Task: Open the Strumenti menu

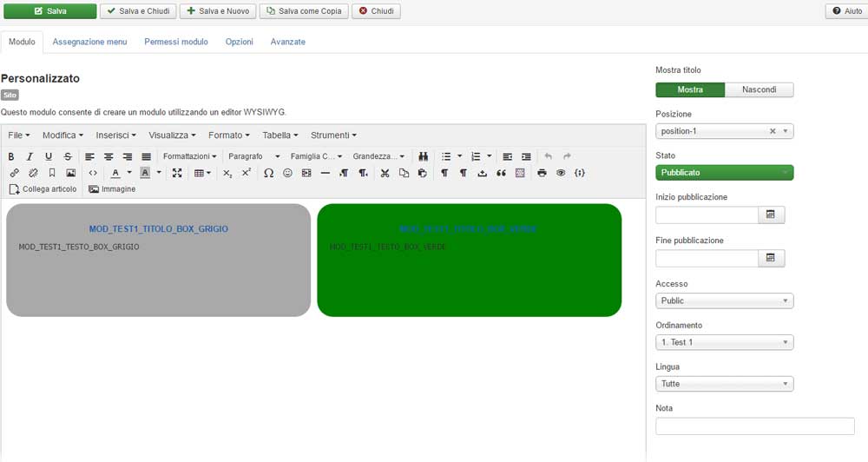Action: point(333,135)
